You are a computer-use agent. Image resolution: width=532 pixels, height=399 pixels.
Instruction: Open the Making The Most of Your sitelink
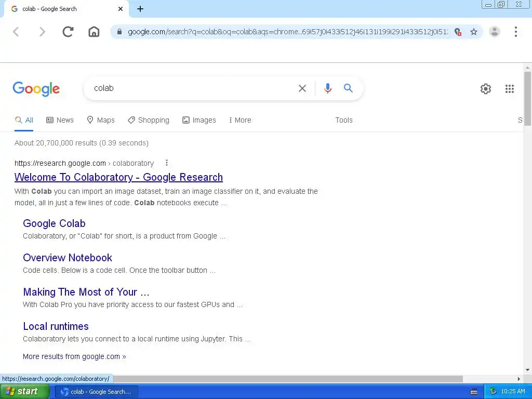pyautogui.click(x=86, y=292)
